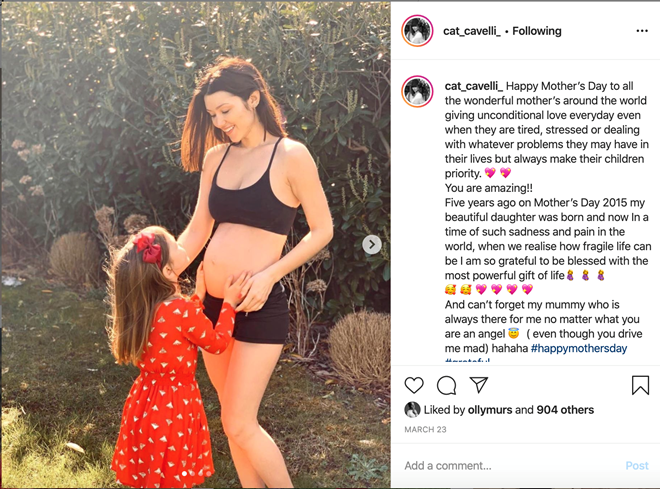The width and height of the screenshot is (660, 489).
Task: Show the list of 904 others who liked
Action: click(x=565, y=410)
